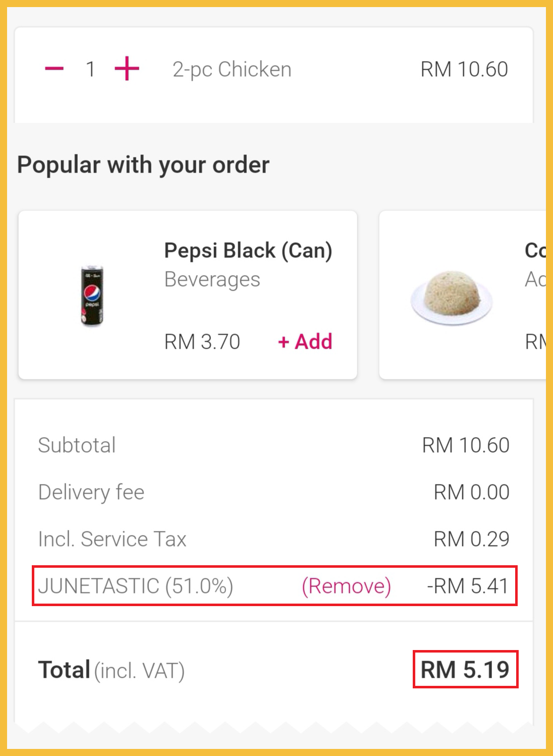Tap the quantity number 1
The width and height of the screenshot is (553, 756).
click(x=90, y=69)
